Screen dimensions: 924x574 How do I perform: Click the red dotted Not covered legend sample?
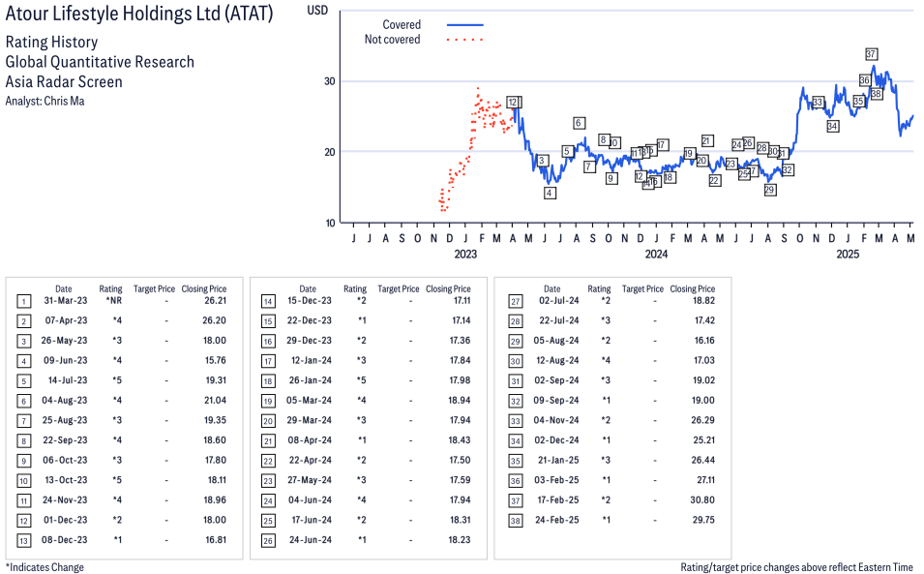[465, 40]
